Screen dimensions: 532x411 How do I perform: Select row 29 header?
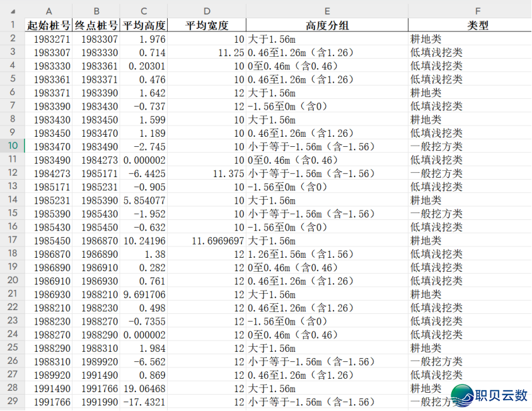click(x=13, y=401)
